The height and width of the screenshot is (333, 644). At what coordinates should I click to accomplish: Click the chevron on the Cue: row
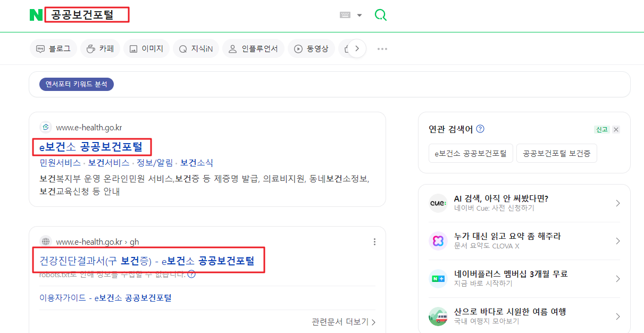point(617,203)
